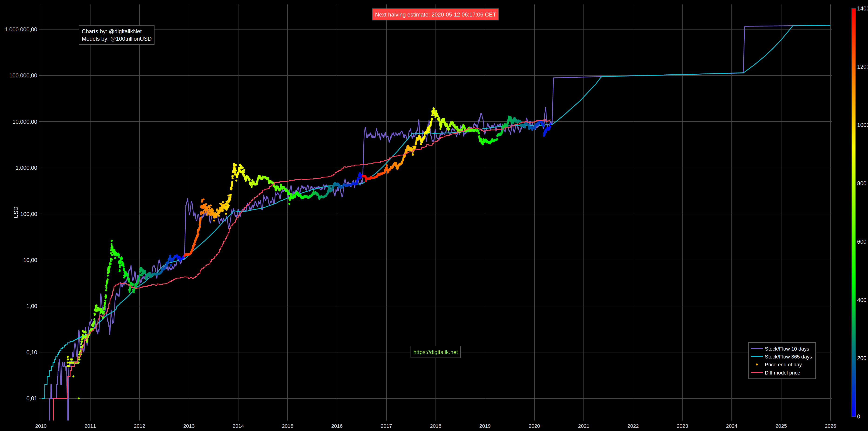Image resolution: width=868 pixels, height=431 pixels.
Task: Click the 10.000,00 y-axis label
Action: 25,122
